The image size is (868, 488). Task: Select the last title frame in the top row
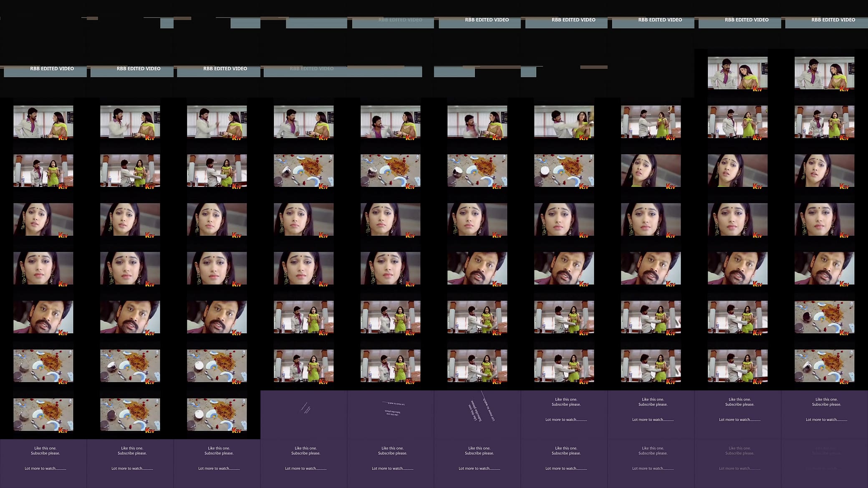tap(825, 24)
